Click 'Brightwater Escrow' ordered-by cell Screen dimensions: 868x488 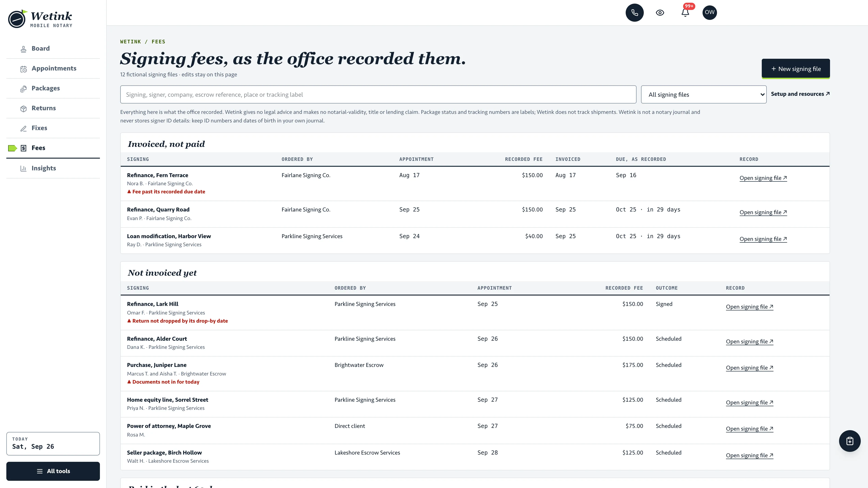(359, 365)
